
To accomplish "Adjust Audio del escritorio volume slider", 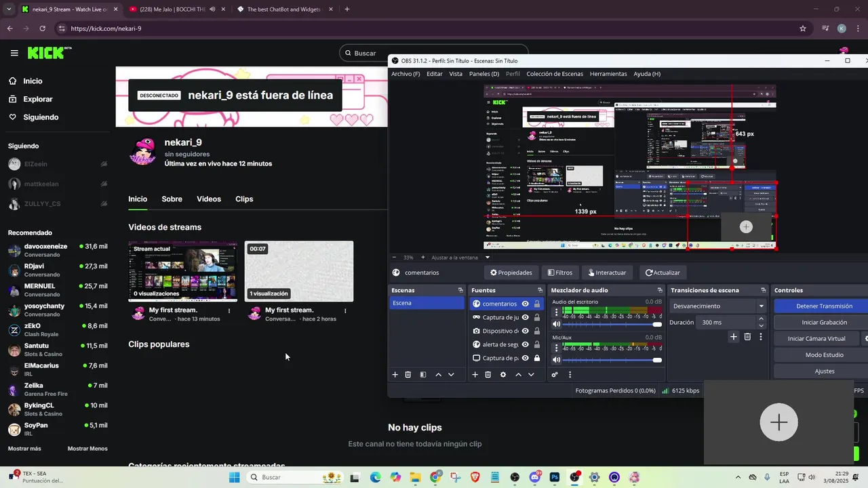I will point(613,324).
